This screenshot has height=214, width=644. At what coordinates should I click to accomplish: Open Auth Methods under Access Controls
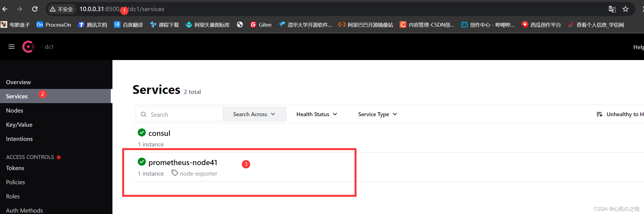24,210
